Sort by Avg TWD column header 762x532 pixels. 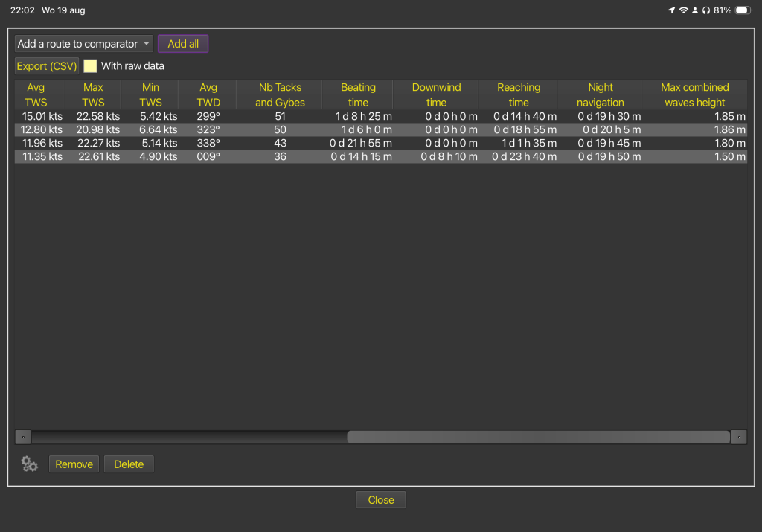pyautogui.click(x=208, y=94)
